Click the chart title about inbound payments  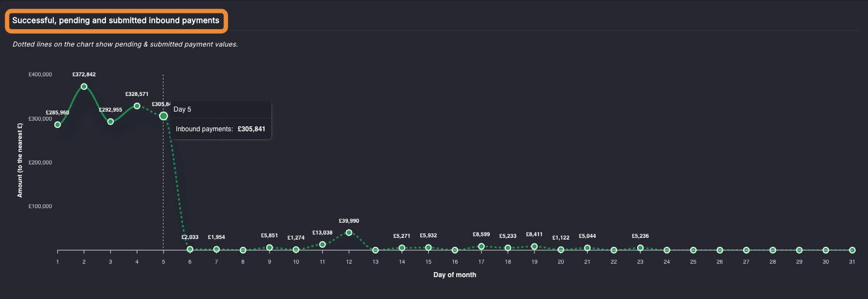tap(116, 20)
